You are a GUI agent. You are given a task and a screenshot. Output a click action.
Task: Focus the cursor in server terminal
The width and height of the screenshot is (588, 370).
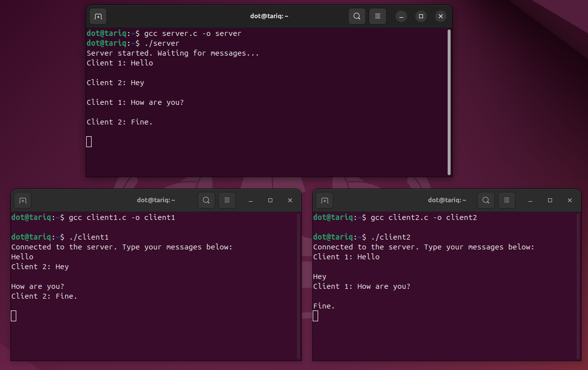tap(89, 142)
